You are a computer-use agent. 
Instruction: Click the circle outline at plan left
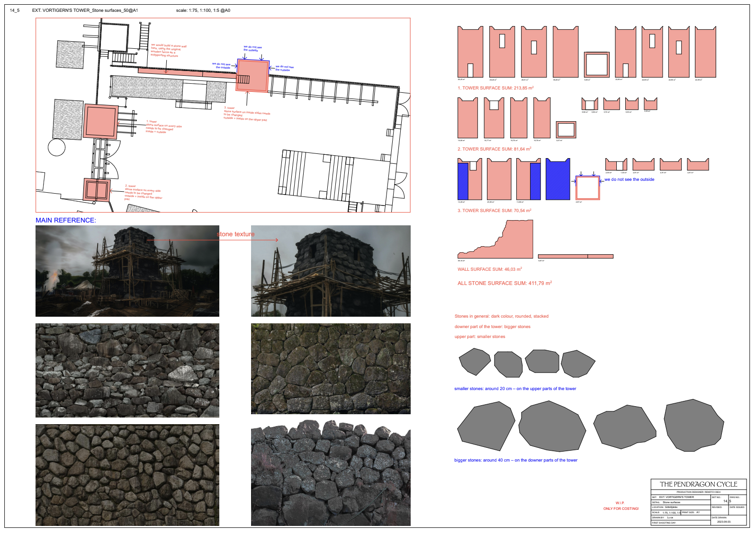tap(56, 147)
